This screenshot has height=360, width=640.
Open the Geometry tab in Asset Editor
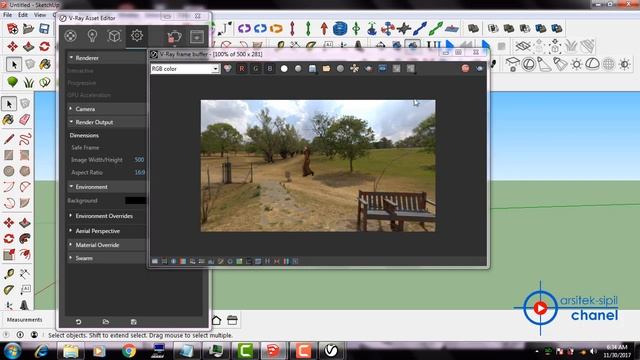click(114, 36)
